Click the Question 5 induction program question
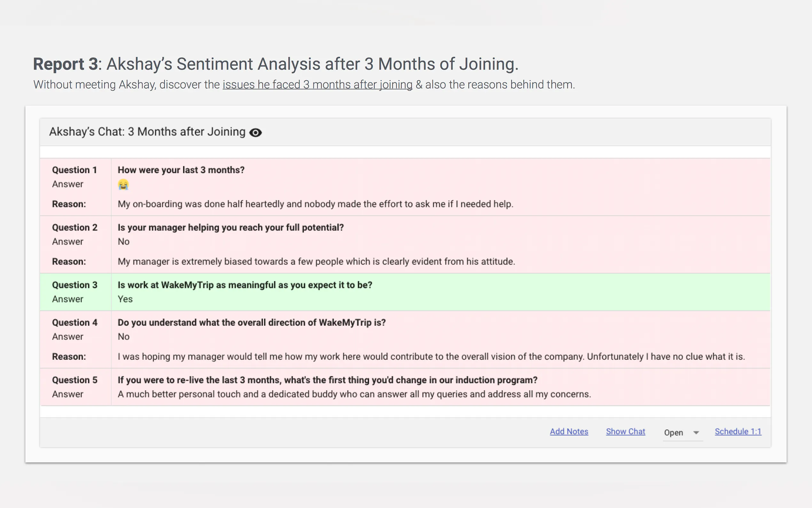Screen dimensions: 812x508 327,380
